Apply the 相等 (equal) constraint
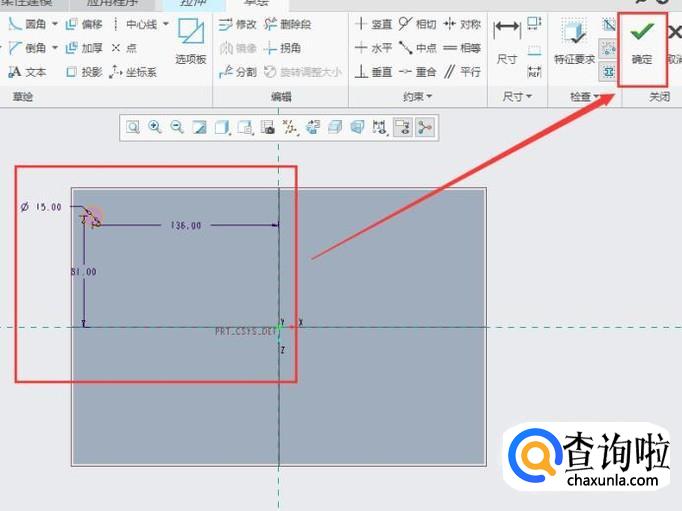 [x=462, y=48]
